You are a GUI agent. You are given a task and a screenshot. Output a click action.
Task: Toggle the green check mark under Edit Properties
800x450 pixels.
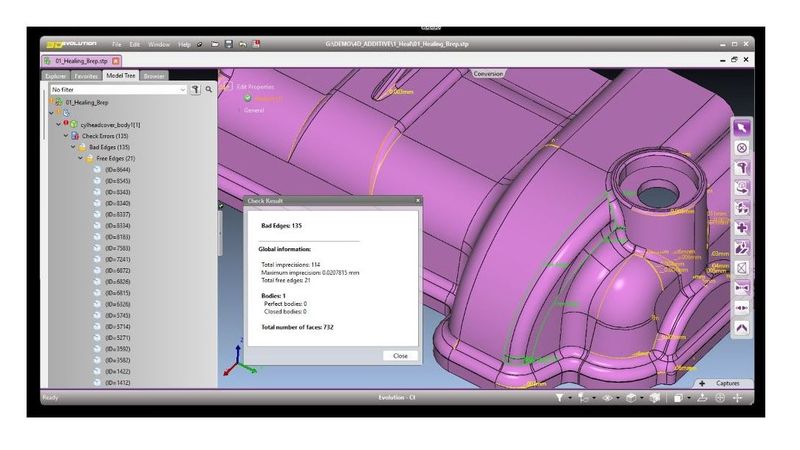[x=247, y=98]
